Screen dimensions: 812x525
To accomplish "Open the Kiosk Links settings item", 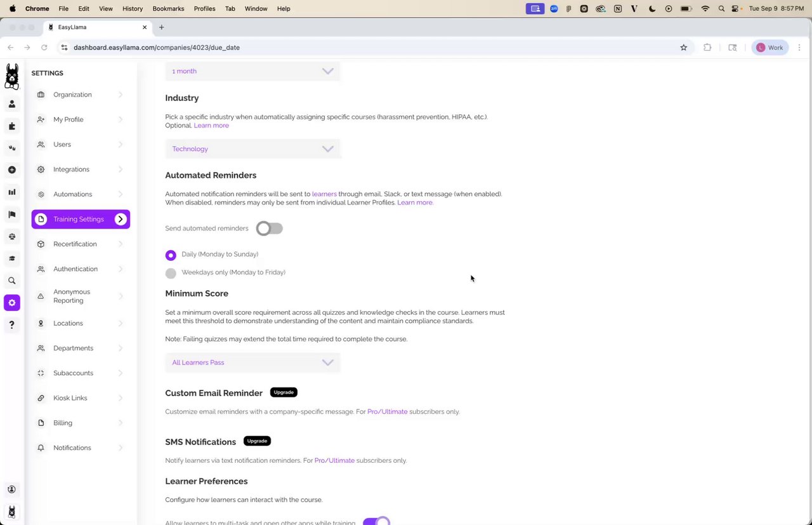I will click(x=81, y=398).
